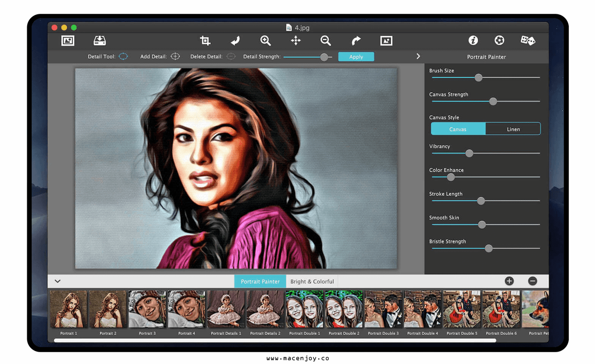Pick the Portrait Double 1 preset

pyautogui.click(x=304, y=309)
